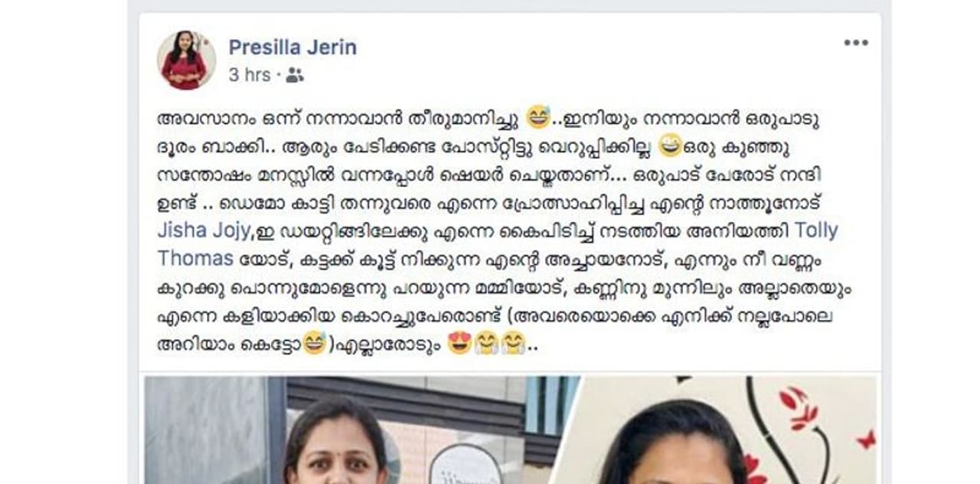Visit tagged Jisha Jojy profile link

(201, 231)
